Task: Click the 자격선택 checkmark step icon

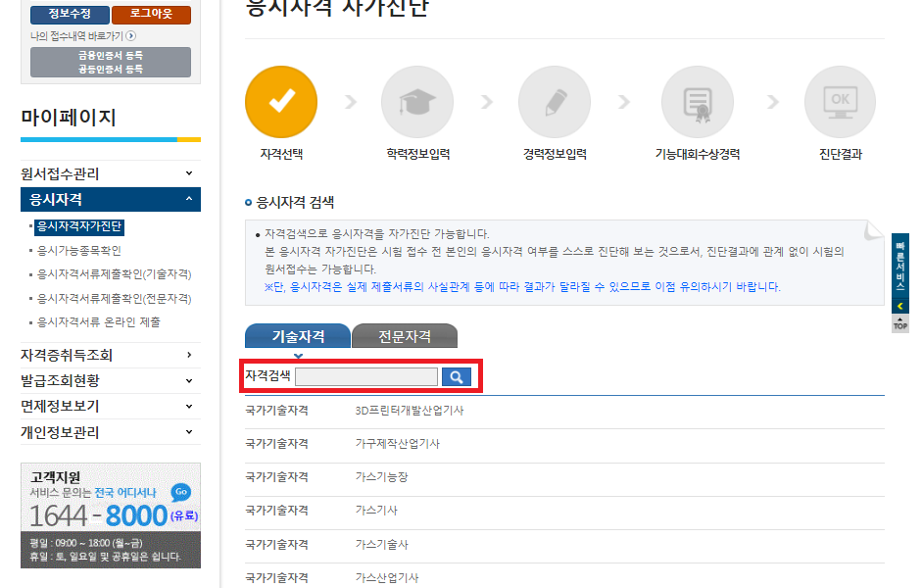Action: click(x=281, y=101)
